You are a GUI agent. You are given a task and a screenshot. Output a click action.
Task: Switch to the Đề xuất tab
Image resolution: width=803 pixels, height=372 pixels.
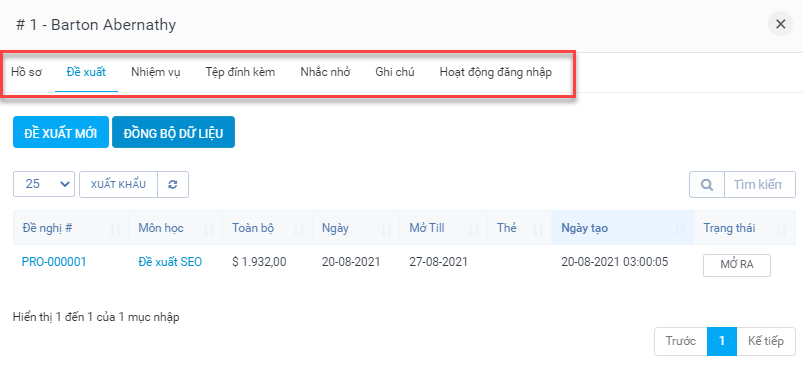point(86,72)
